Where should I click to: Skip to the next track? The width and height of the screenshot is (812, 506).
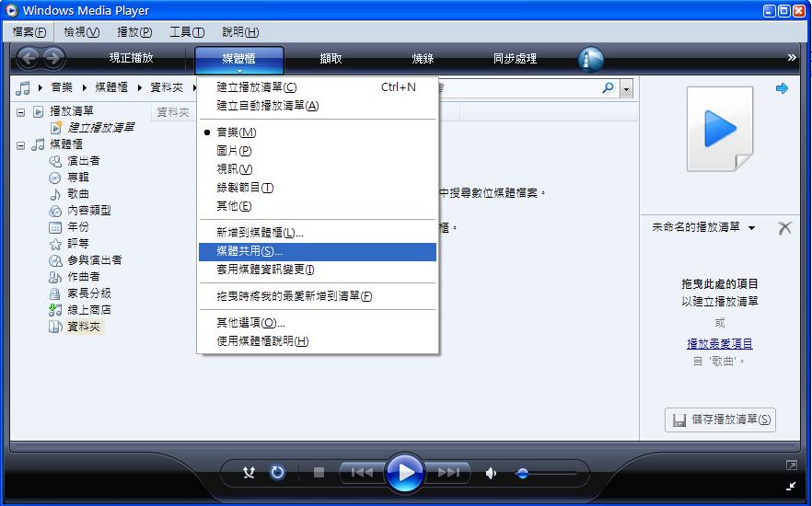pos(448,472)
